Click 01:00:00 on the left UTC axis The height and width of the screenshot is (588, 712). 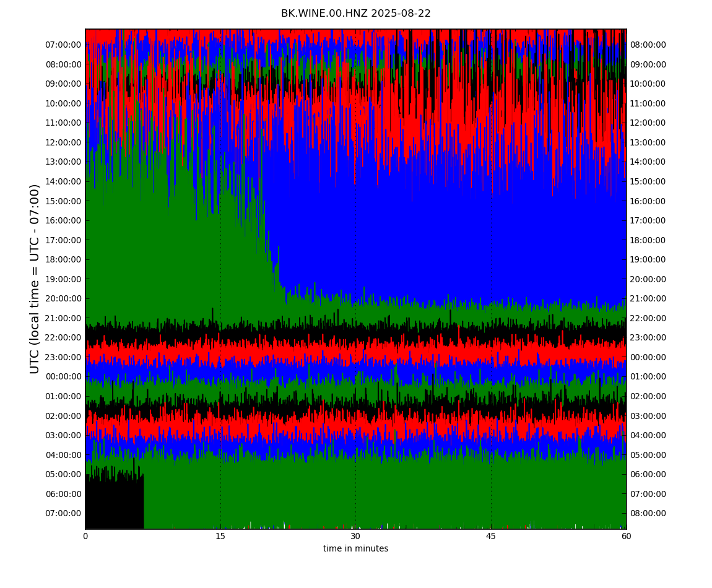(63, 396)
